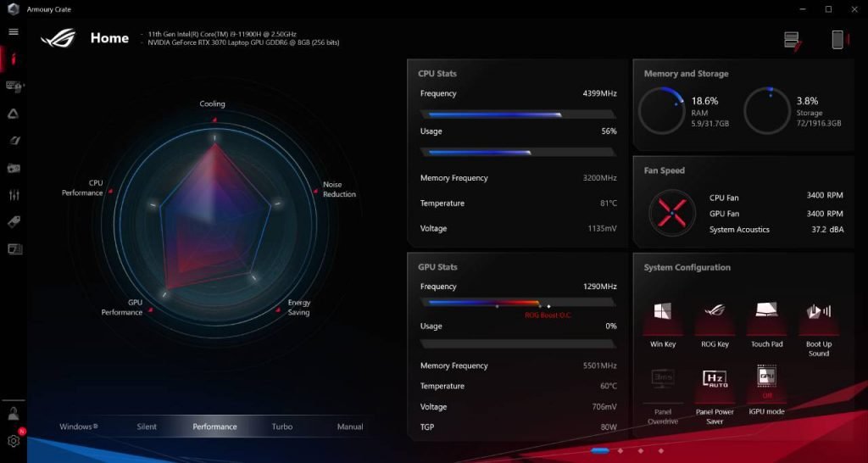Click the Home page title
The width and height of the screenshot is (868, 463).
pyautogui.click(x=109, y=38)
